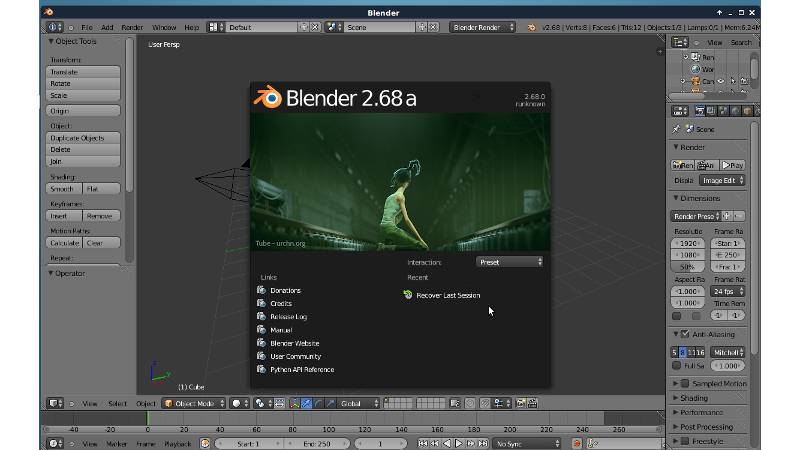Click the 50% resolution percentage slider

tap(687, 266)
